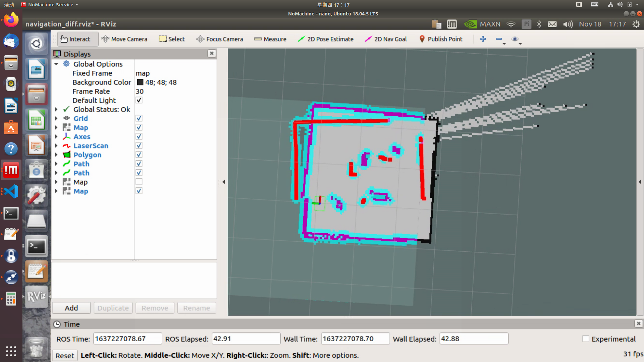Select the 2D Pose Estimate tool
Viewport: 644px width, 362px height.
pos(326,39)
